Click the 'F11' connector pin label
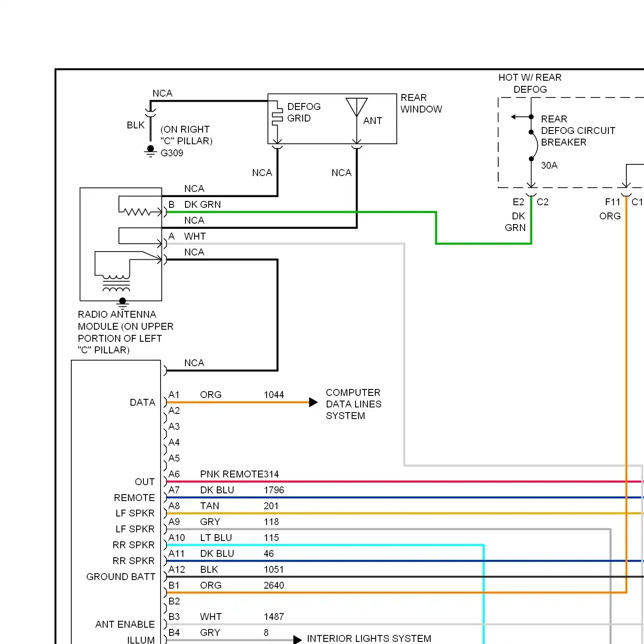 (x=613, y=202)
